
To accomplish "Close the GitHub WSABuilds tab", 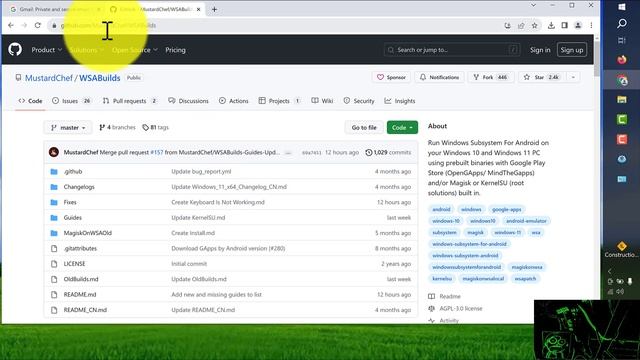I will click(x=198, y=9).
